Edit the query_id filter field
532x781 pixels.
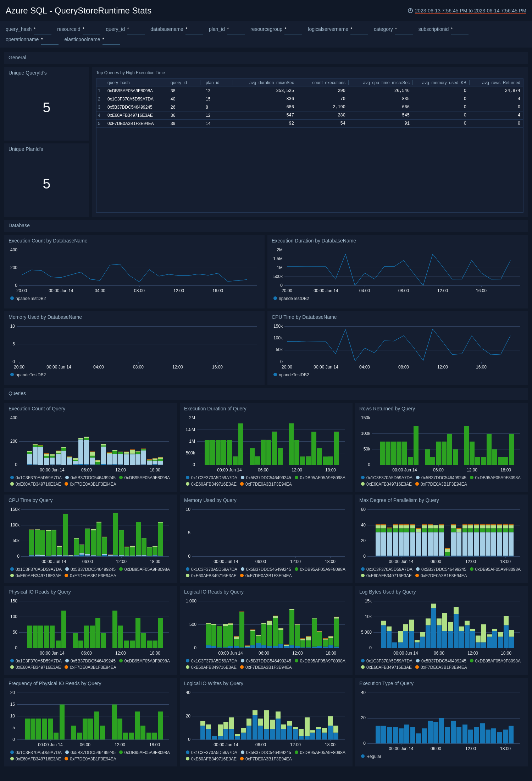pos(136,29)
